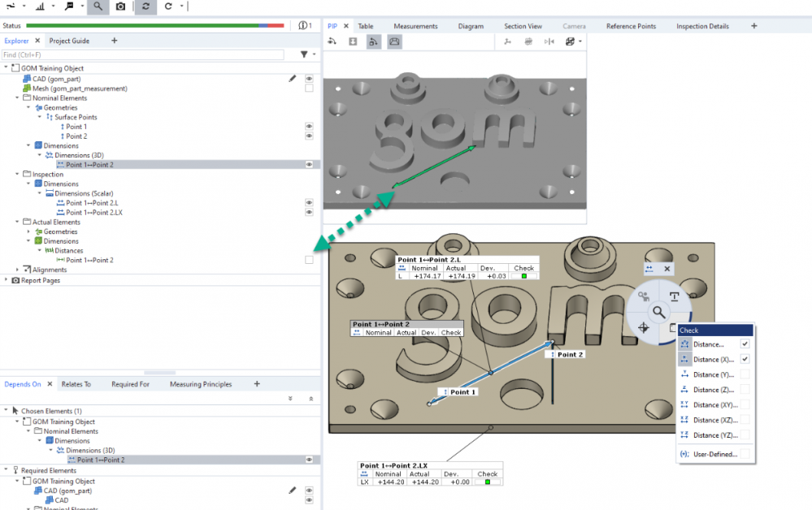812x510 pixels.
Task: Click the Find (Ctrl+F) search field
Action: tap(142, 54)
